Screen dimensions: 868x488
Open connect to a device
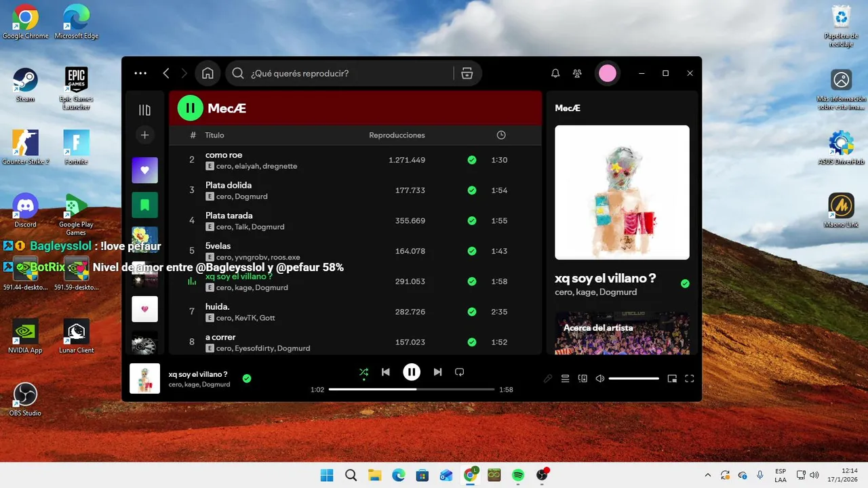[583, 379]
